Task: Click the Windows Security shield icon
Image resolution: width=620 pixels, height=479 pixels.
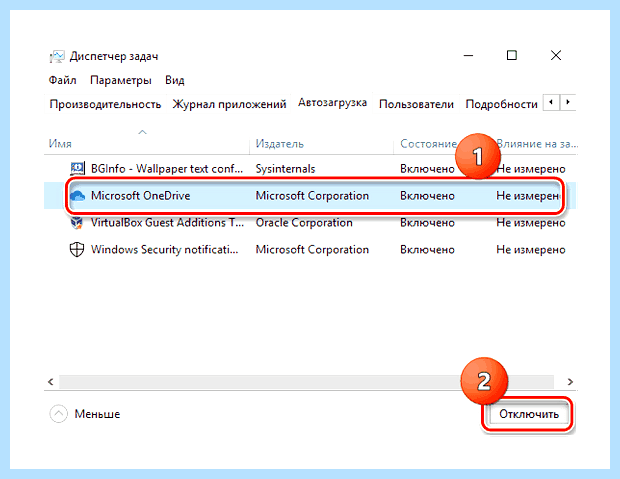Action: [77, 250]
